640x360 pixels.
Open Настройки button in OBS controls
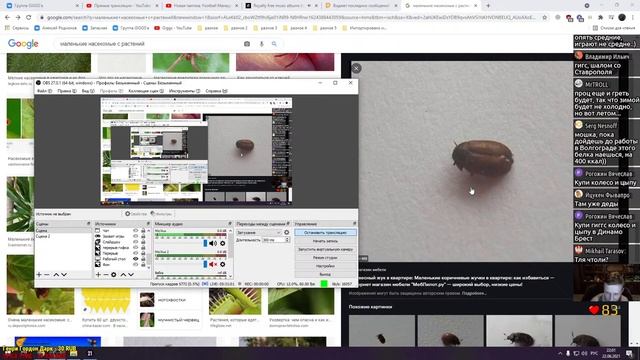[325, 266]
